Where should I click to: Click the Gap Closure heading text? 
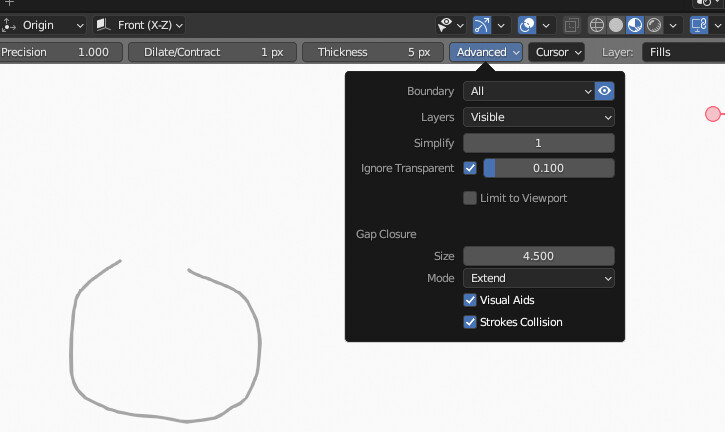tap(386, 234)
